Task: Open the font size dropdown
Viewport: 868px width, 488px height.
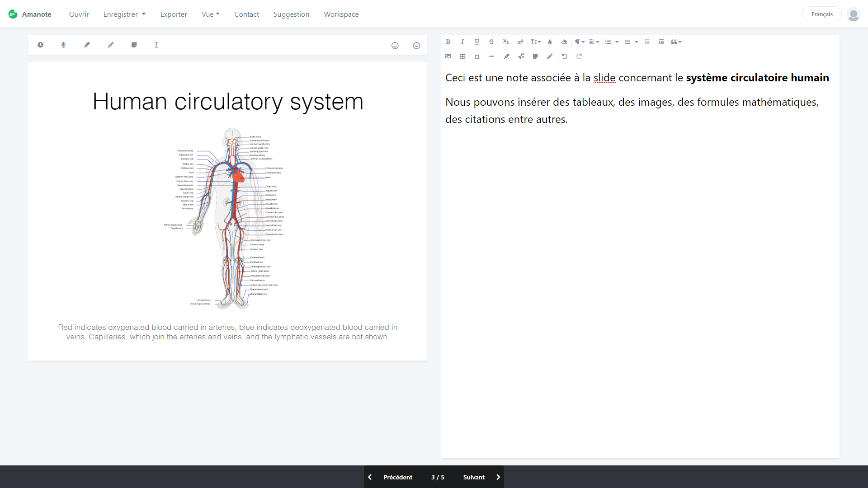Action: [x=535, y=42]
